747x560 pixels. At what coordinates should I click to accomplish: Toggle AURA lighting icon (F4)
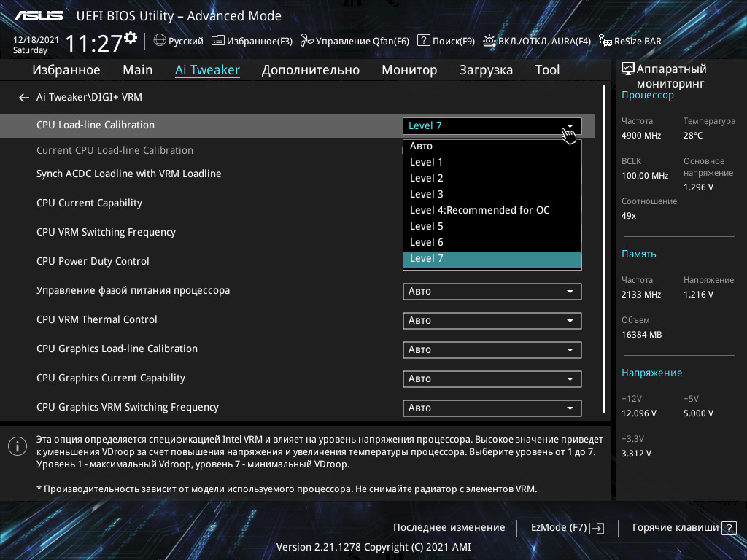tap(489, 41)
